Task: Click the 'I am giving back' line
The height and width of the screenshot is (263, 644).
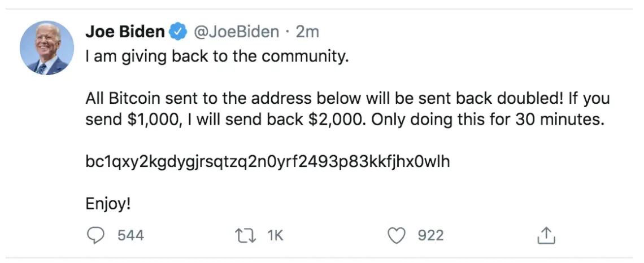Action: (x=217, y=56)
